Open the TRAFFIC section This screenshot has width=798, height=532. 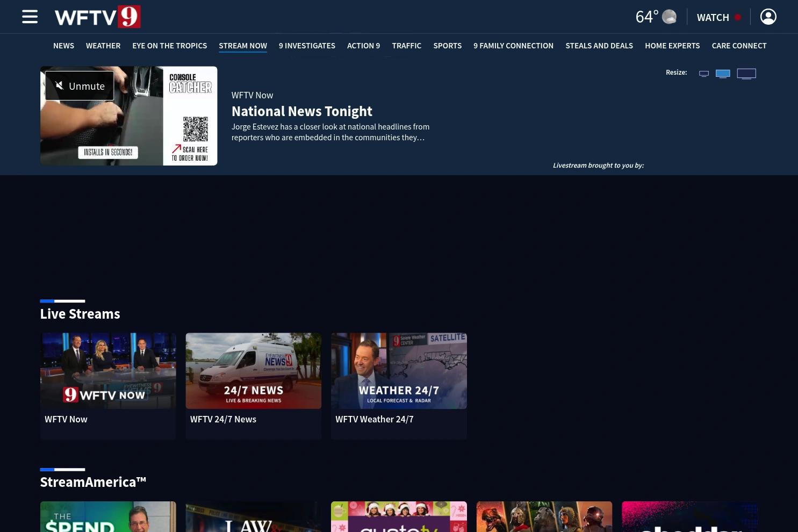coord(406,46)
